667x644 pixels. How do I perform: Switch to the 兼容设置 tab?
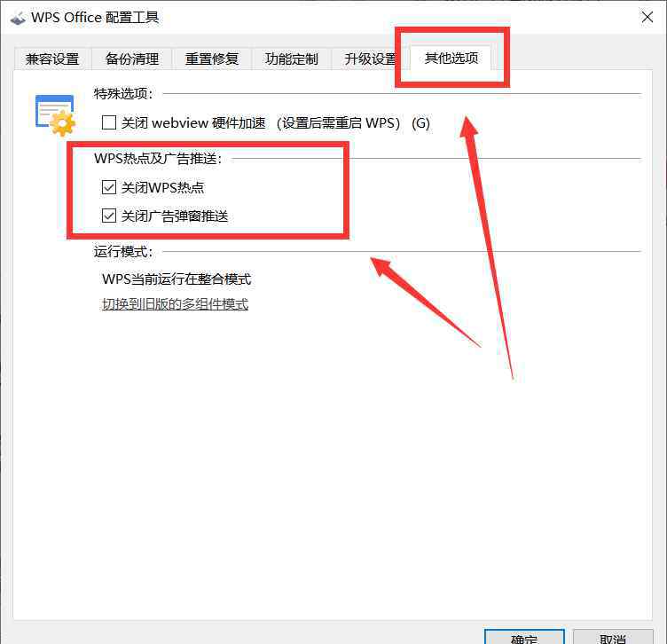click(x=52, y=59)
